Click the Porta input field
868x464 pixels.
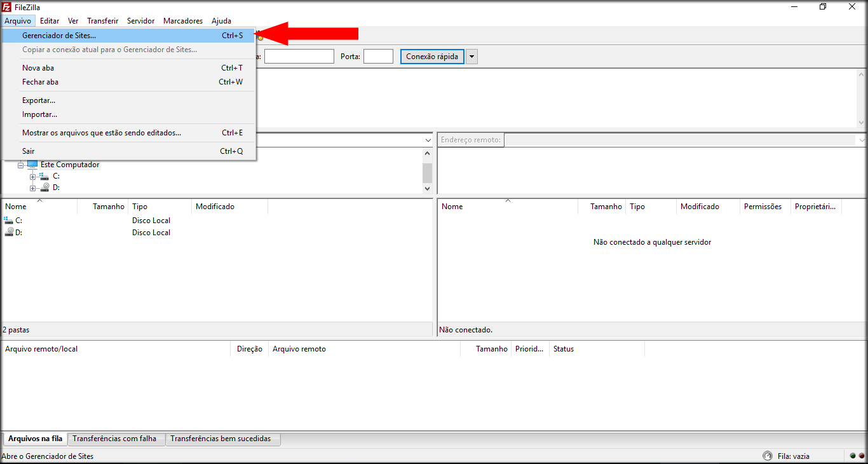coord(378,57)
